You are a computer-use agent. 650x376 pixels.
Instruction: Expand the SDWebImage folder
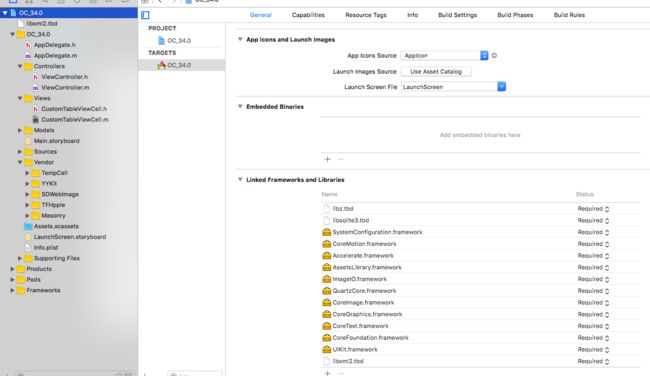tap(27, 194)
